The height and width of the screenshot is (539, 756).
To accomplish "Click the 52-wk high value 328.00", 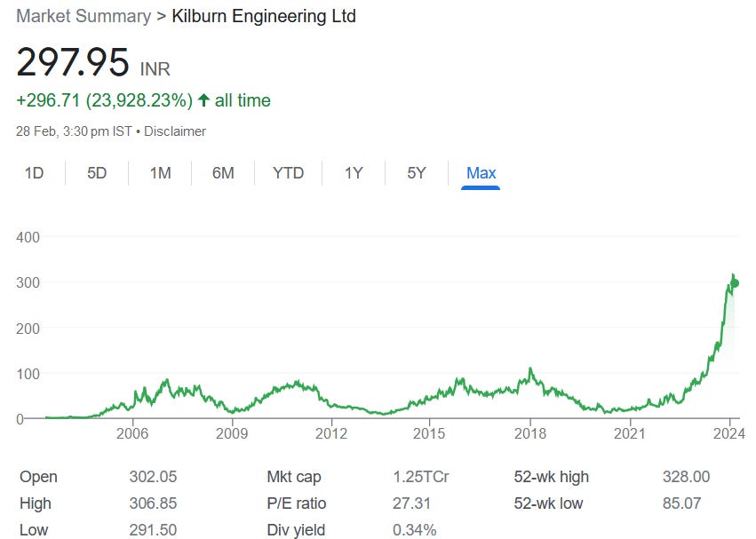I will coord(686,477).
